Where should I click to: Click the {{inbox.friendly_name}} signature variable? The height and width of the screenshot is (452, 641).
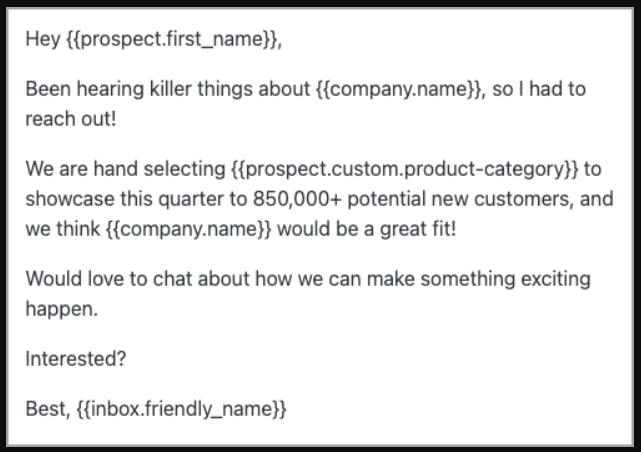tap(182, 409)
